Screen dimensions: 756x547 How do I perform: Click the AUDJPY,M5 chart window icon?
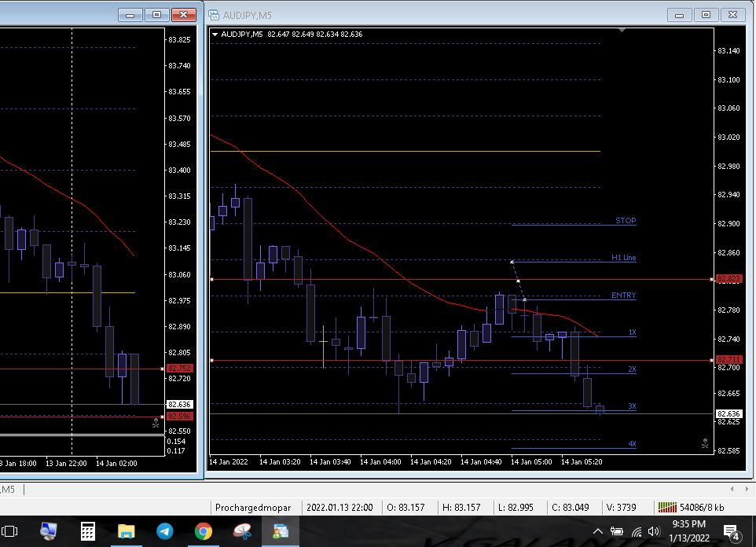click(214, 14)
